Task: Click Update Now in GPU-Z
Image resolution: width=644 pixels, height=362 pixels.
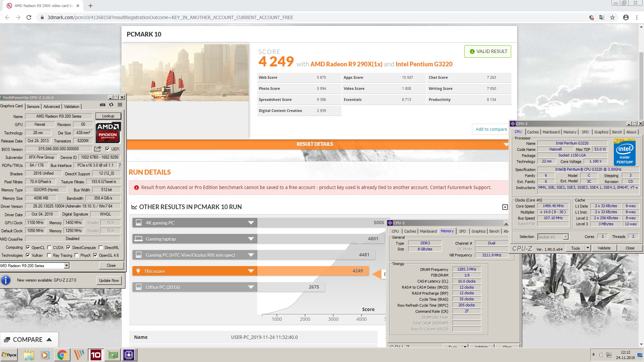Action: (109, 280)
